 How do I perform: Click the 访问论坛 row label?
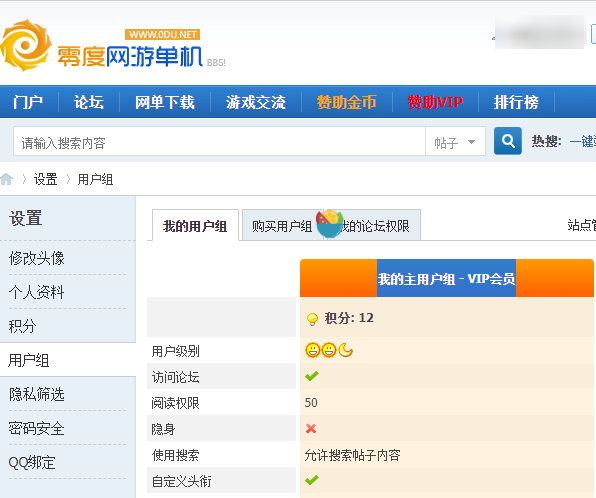click(x=175, y=377)
